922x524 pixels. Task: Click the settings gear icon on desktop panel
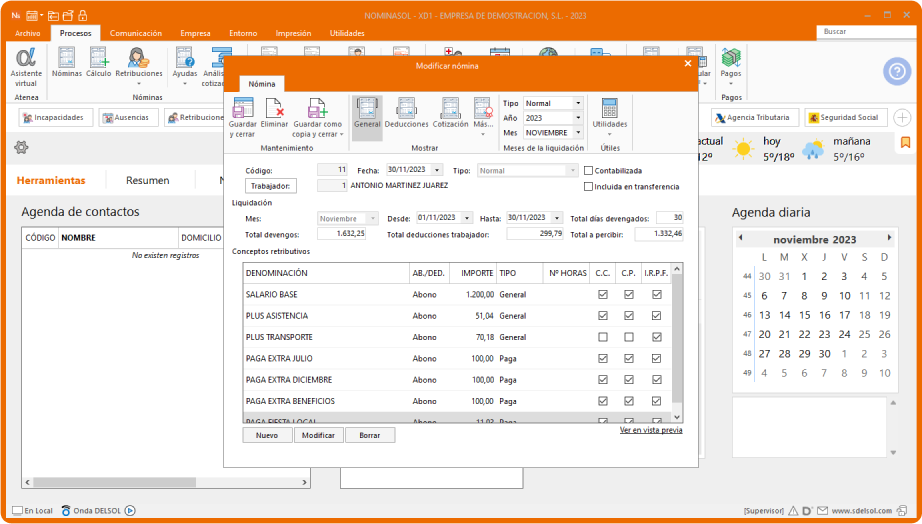click(x=21, y=147)
